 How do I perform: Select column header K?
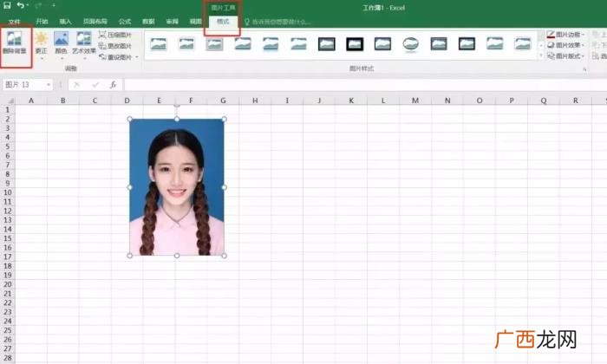pos(351,101)
